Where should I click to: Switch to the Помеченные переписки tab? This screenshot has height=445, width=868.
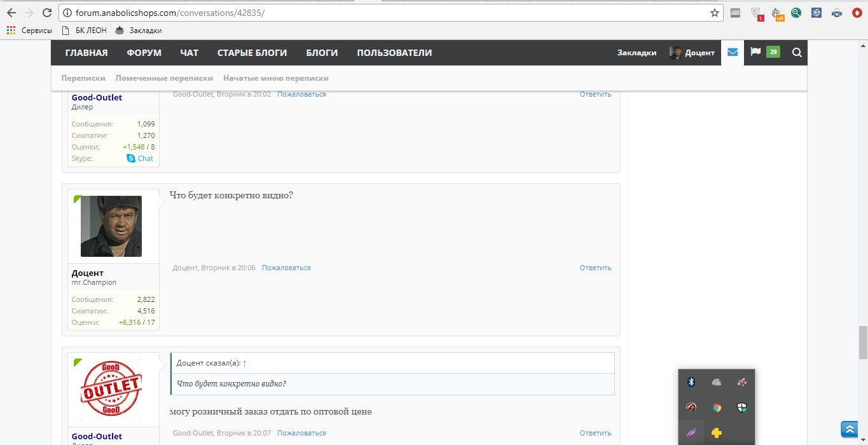[164, 78]
